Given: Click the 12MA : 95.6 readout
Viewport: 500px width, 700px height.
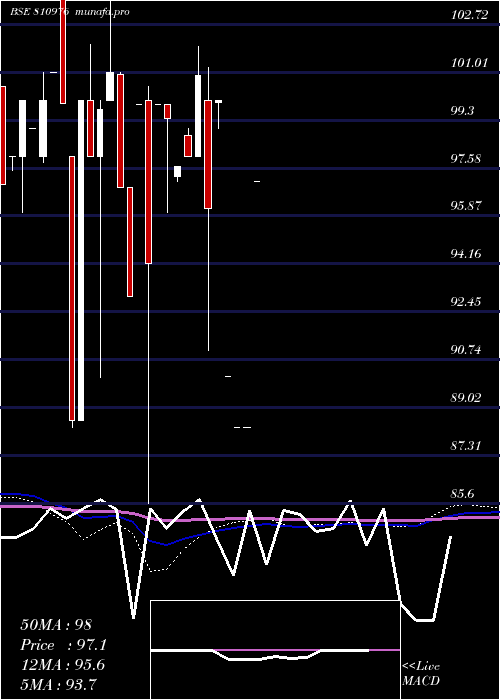Looking at the screenshot, I should click(x=62, y=665).
